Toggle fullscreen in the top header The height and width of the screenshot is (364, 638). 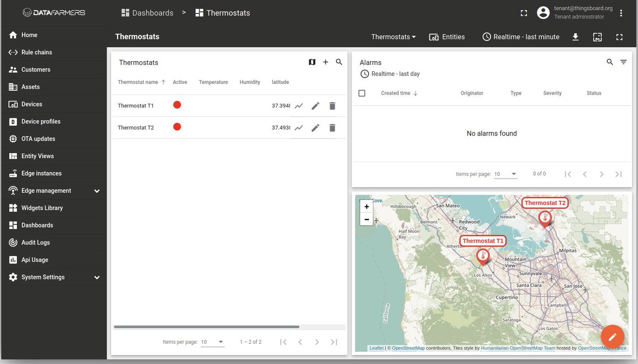click(x=524, y=13)
